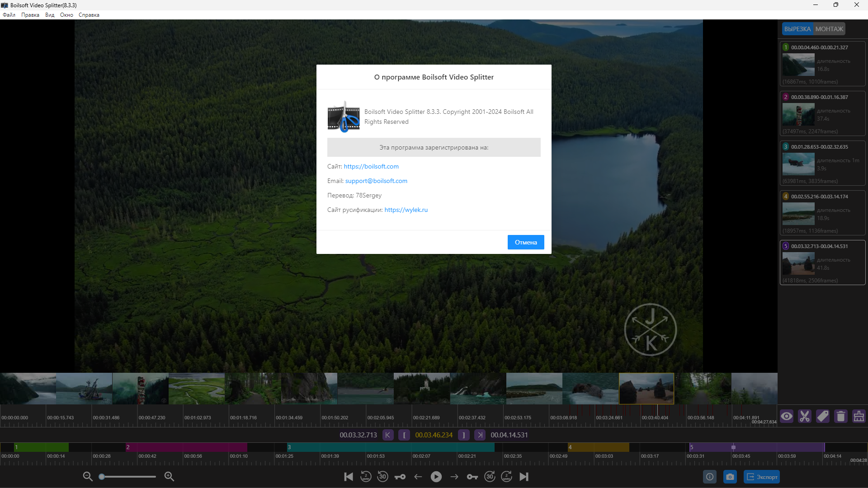Click the broom clear-all icon
The height and width of the screenshot is (488, 868).
click(x=859, y=416)
